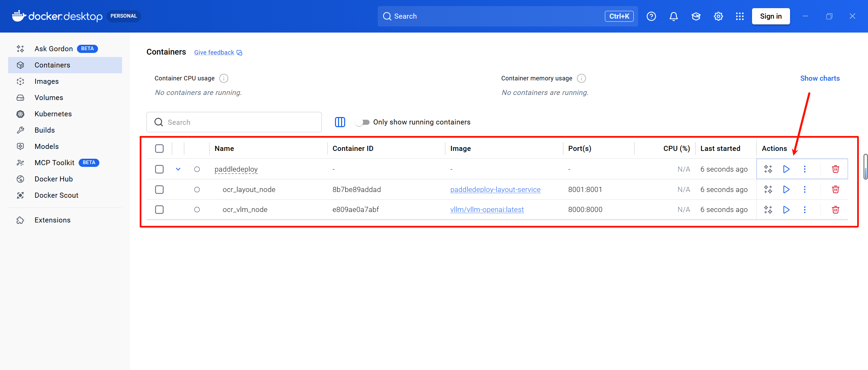Open the Volumes section
Viewport: 868px width, 370px height.
coord(49,98)
